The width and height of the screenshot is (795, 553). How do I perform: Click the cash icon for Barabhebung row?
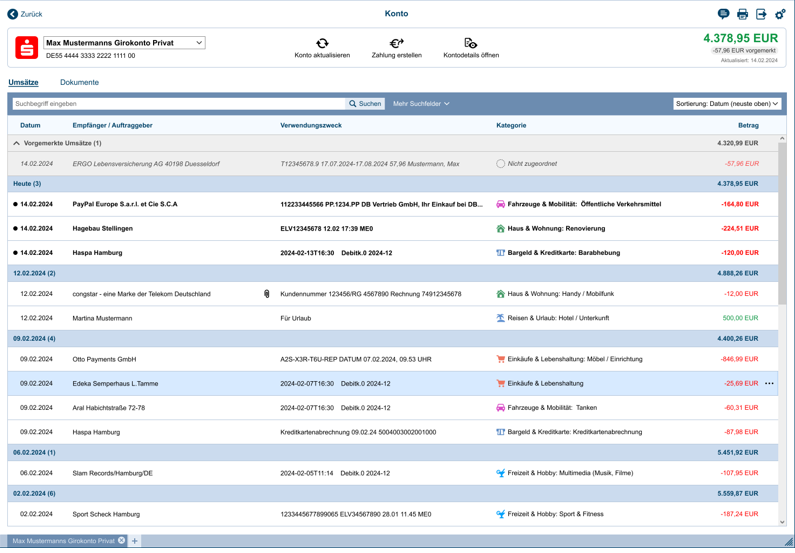pyautogui.click(x=500, y=253)
